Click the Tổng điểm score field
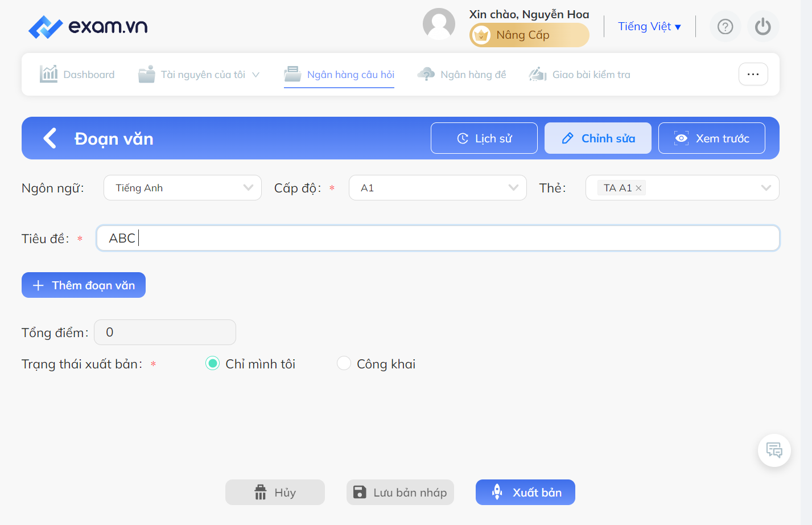 coord(165,332)
